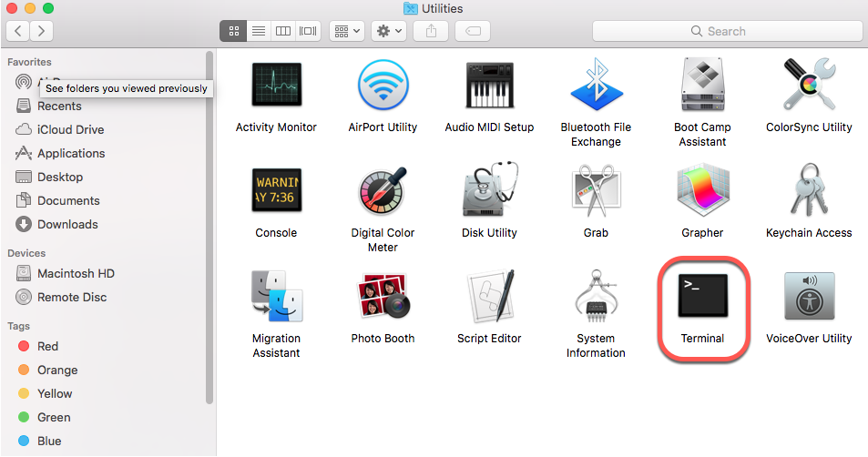Select Remote Disc under Devices
Screen dimensions: 868x457
[61, 297]
